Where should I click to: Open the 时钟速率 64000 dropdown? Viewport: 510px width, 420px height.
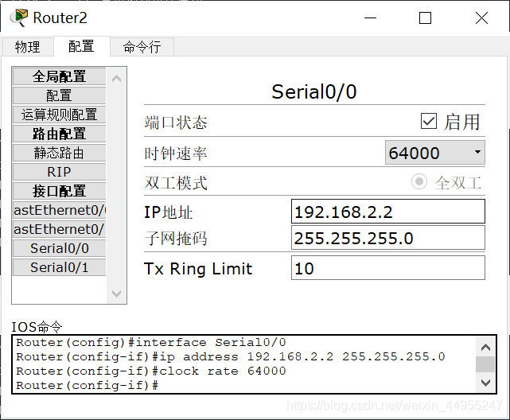[434, 153]
